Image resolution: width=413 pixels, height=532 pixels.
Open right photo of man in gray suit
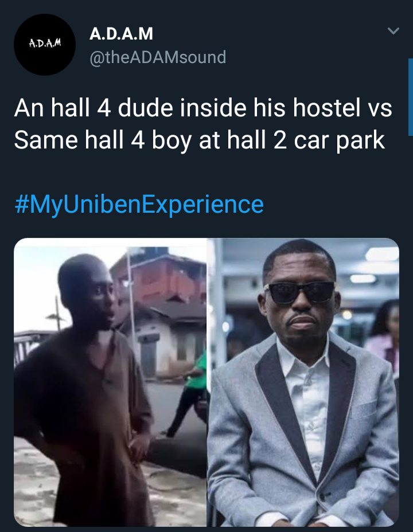[303, 382]
